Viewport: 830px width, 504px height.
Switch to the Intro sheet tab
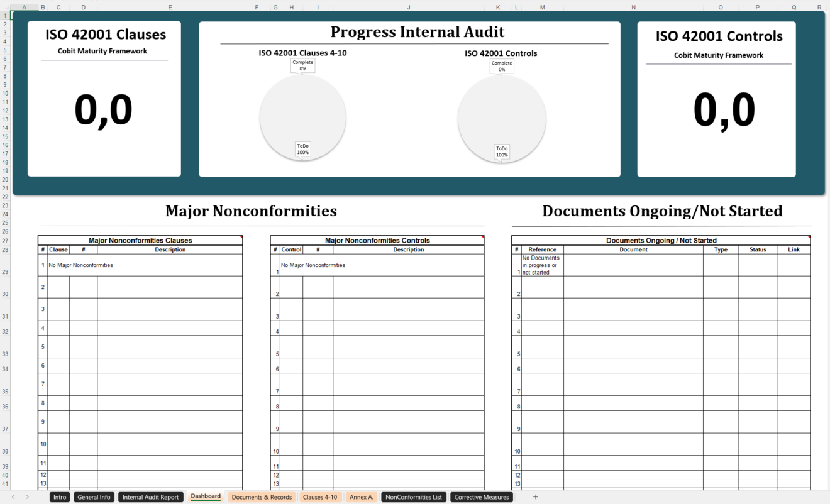[60, 496]
